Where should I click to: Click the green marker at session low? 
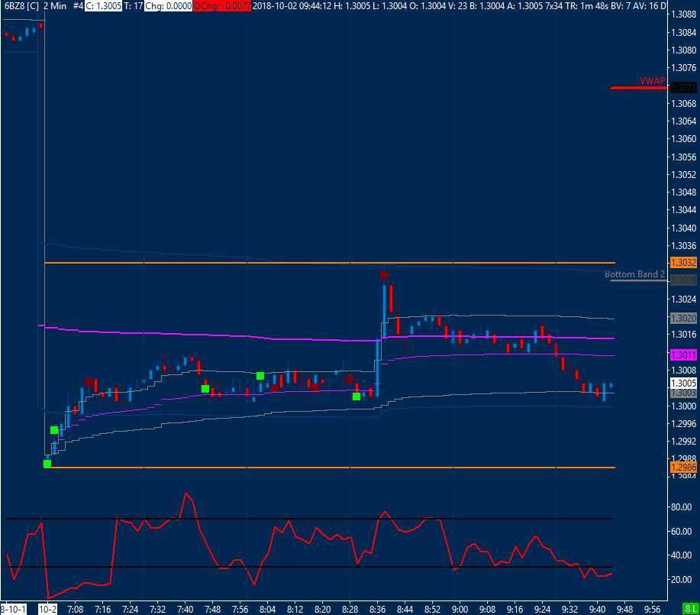pos(47,464)
